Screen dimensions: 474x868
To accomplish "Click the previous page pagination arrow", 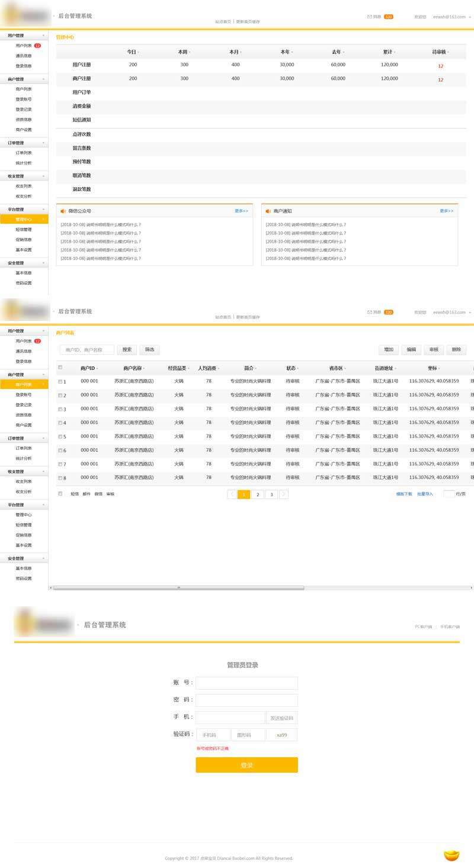I will tap(232, 494).
